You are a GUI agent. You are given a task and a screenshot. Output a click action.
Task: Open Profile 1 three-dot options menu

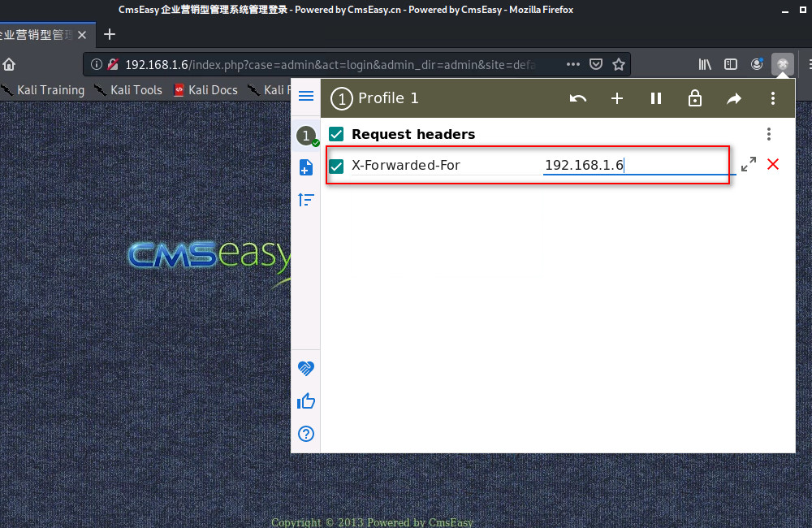[x=773, y=98]
